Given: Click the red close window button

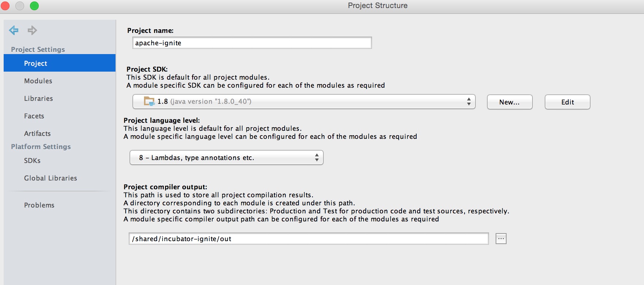Looking at the screenshot, I should (x=5, y=6).
